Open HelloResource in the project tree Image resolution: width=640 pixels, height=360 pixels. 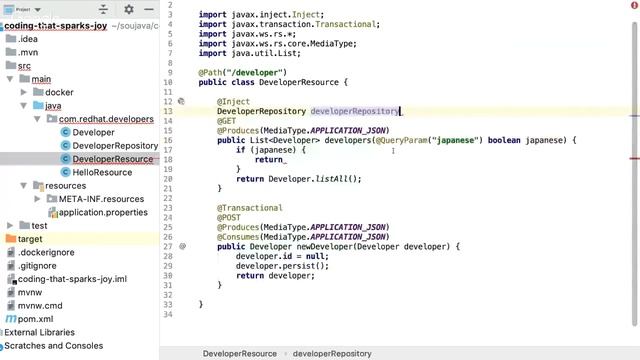click(102, 172)
